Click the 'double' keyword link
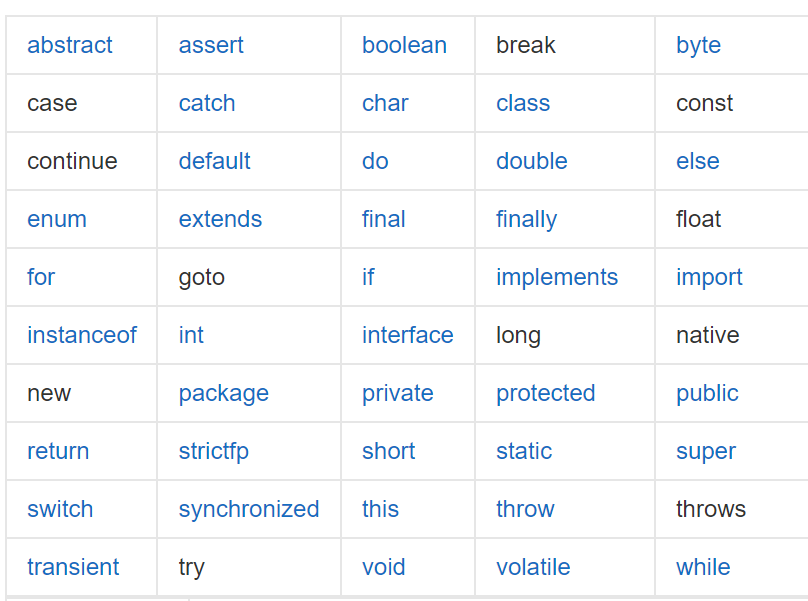The height and width of the screenshot is (601, 808). (531, 161)
